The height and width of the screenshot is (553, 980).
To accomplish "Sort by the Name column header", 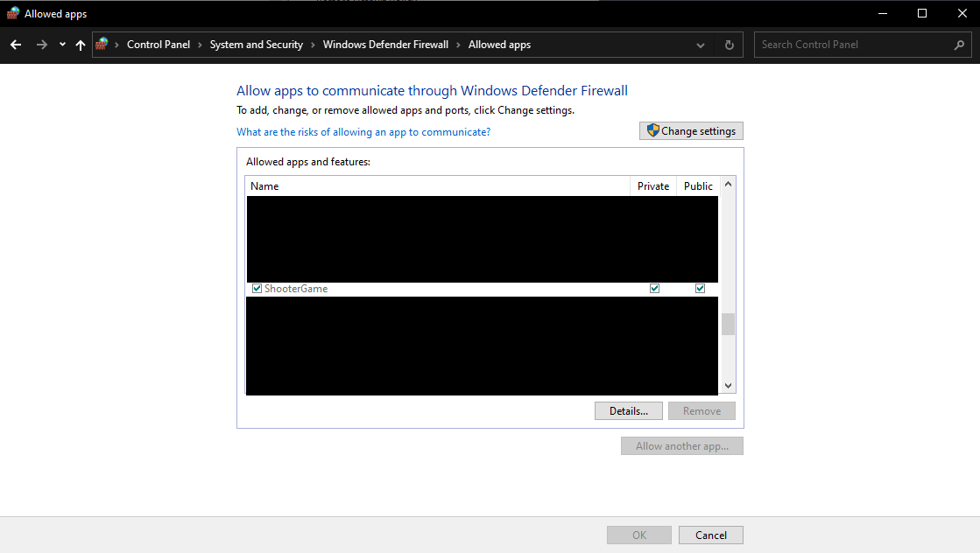I will (438, 186).
